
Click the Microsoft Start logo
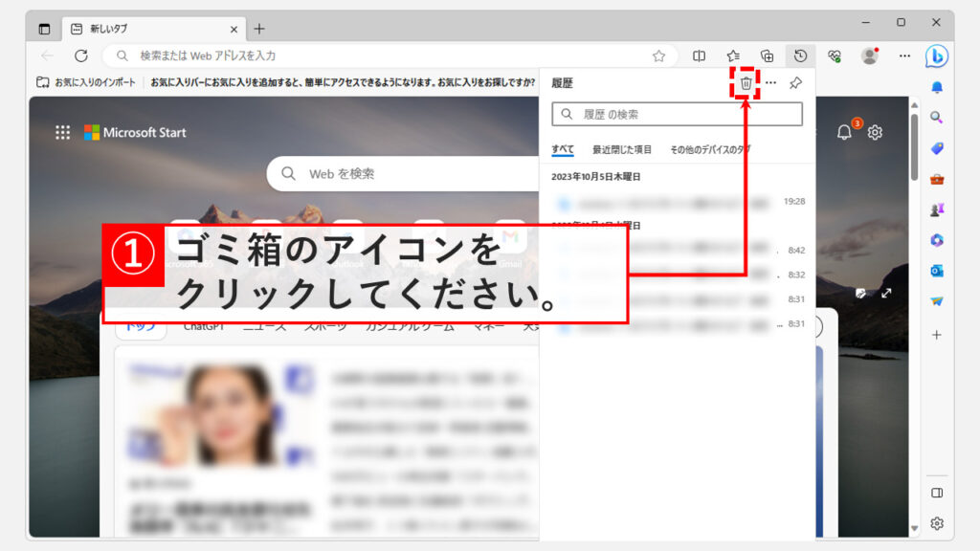pos(136,132)
